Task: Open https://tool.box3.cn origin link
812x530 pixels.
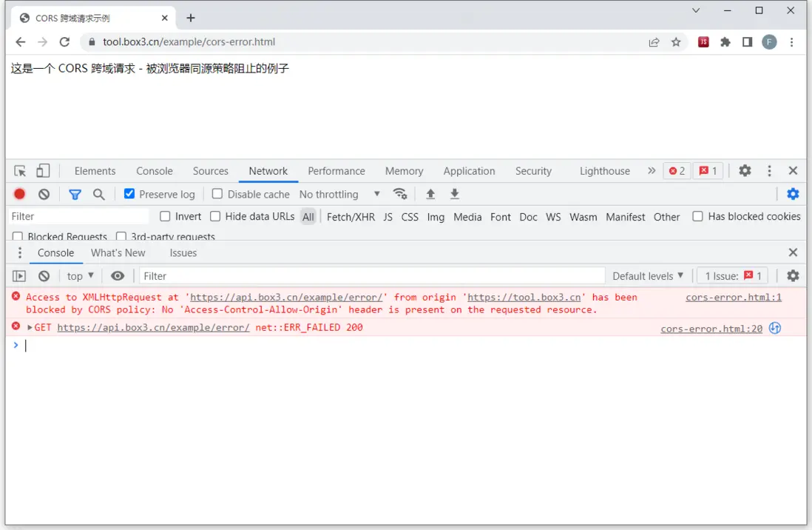Action: click(x=524, y=297)
